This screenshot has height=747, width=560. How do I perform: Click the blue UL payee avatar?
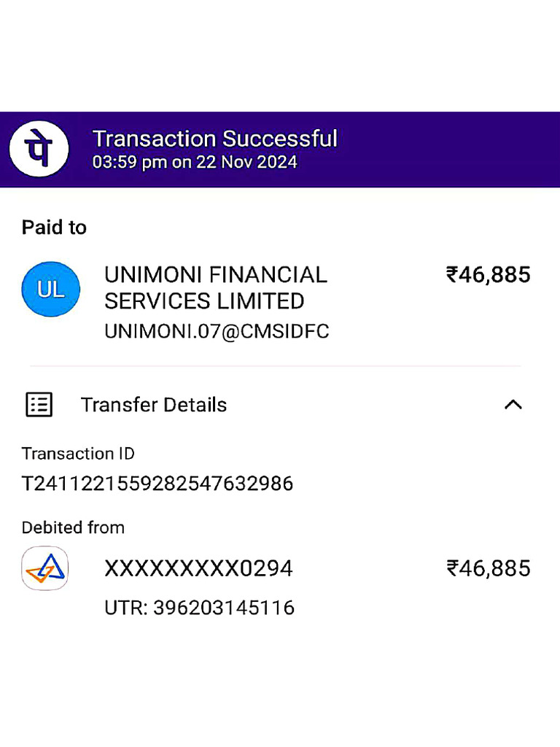pos(50,290)
